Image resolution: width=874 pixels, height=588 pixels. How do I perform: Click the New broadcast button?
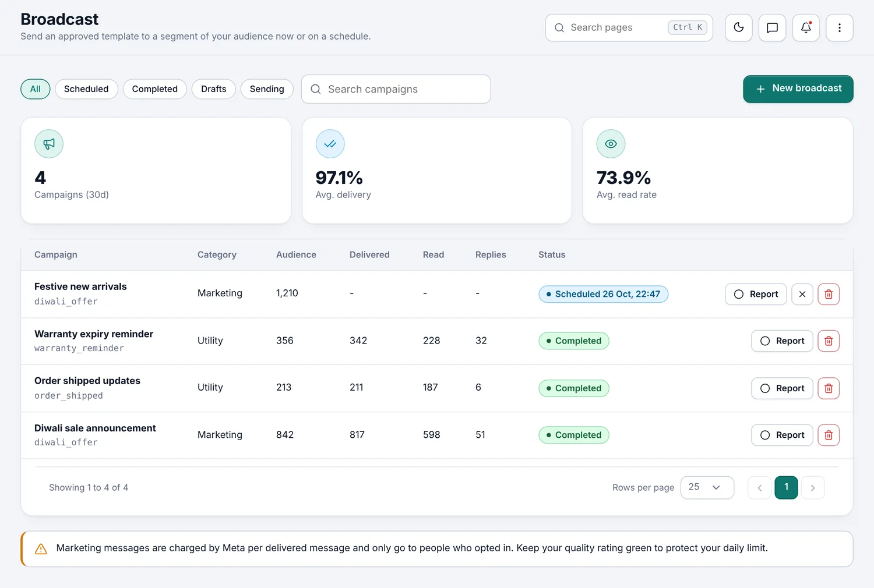(x=798, y=89)
